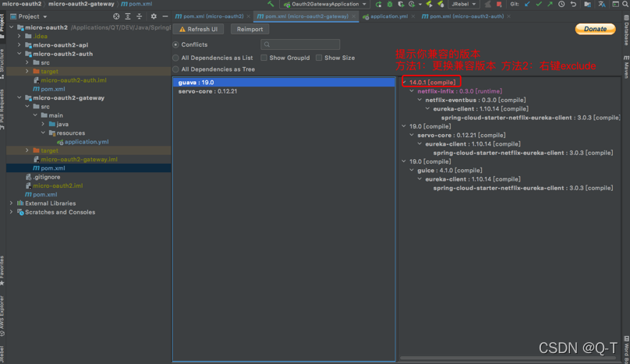Open the Favorites side tool window
Viewport: 630px width, 364px height.
[x=2, y=270]
